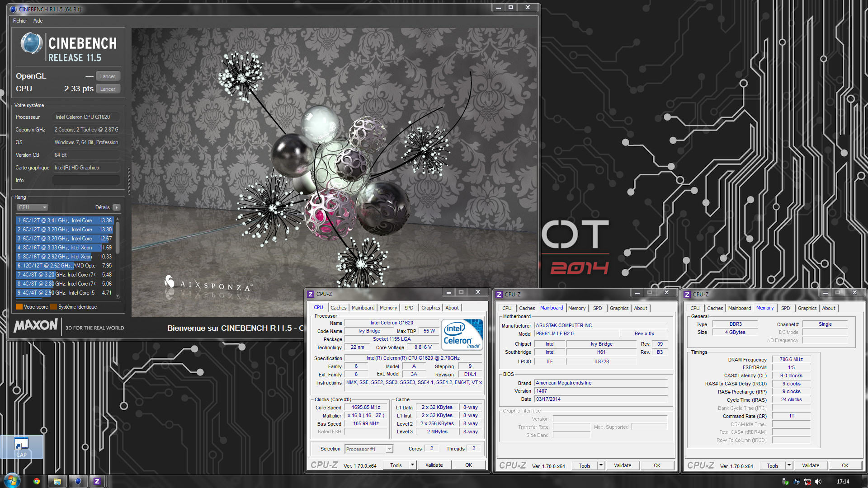The height and width of the screenshot is (488, 868).
Task: Click the Z icon of the Memory CPU-Z window
Action: point(687,295)
